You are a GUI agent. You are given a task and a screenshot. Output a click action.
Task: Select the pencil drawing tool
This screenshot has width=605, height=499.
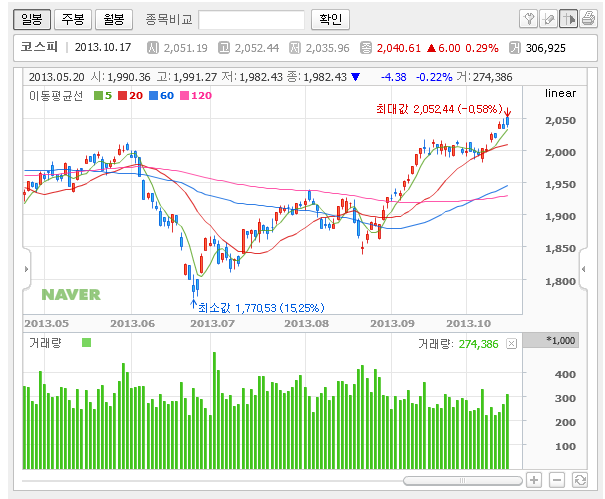point(548,19)
